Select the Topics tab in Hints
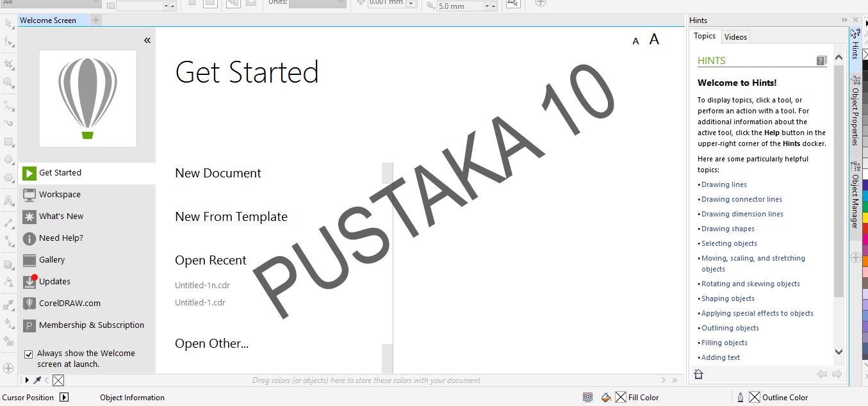The height and width of the screenshot is (406, 868). point(705,36)
